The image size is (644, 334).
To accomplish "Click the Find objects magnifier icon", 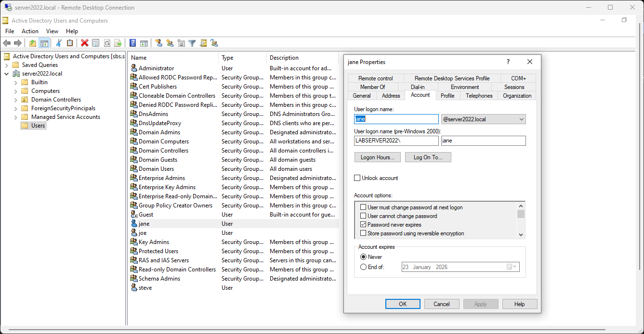I will (203, 43).
